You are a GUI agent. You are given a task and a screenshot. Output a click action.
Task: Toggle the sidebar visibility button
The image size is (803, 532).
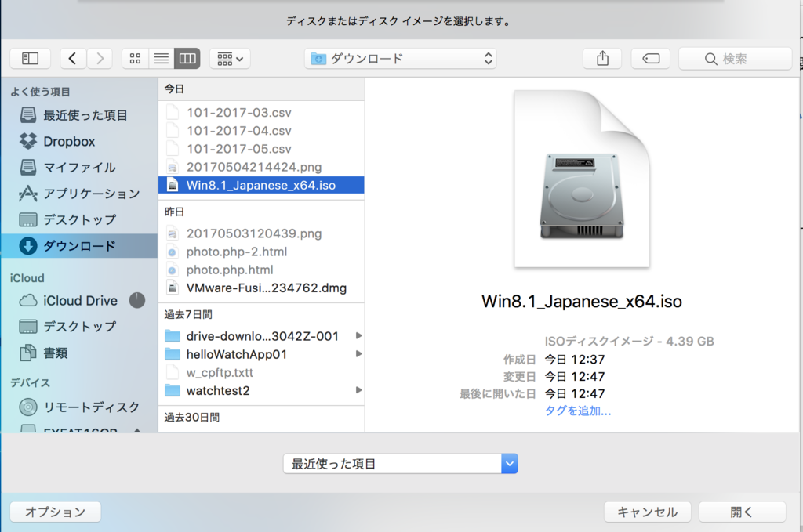point(31,59)
